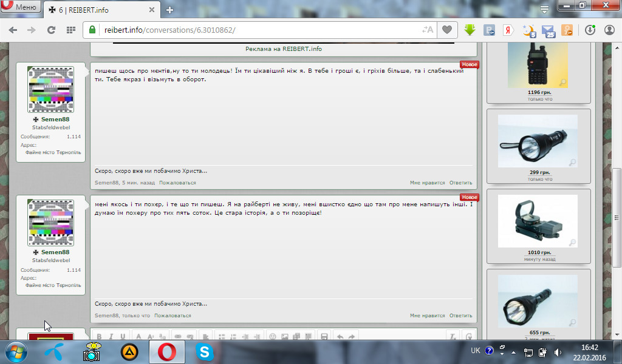
Task: Reload the current page
Action: tap(51, 30)
